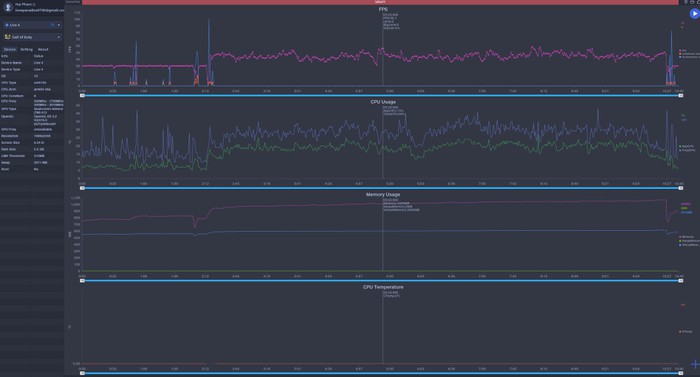Switch to the Setting tab
The width and height of the screenshot is (700, 377).
26,50
